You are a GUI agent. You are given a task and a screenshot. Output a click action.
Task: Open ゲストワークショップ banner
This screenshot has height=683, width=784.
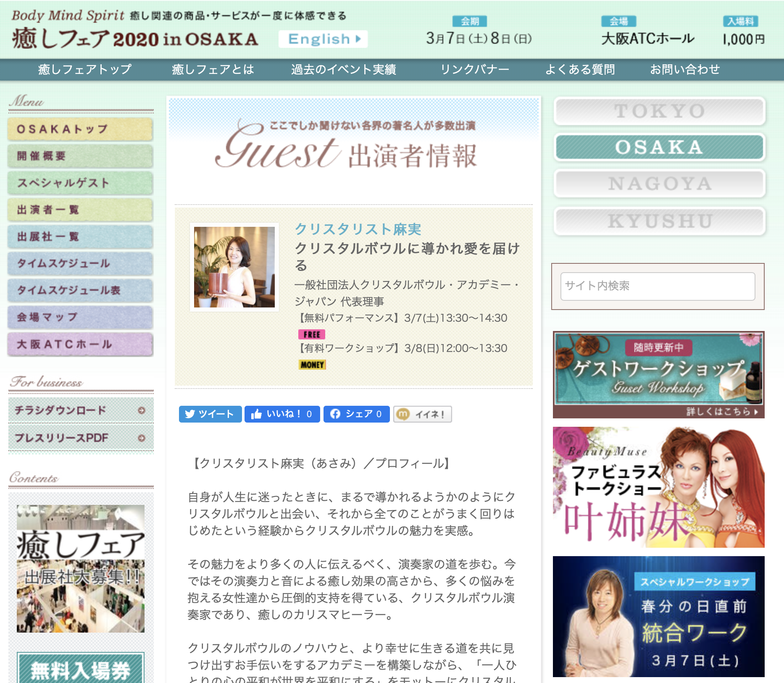[x=658, y=375]
